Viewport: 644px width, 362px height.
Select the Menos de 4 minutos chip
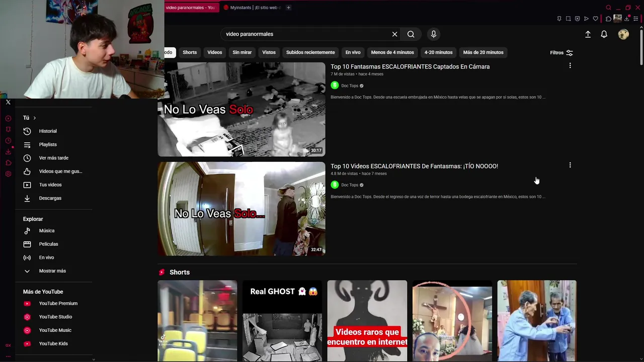point(392,52)
